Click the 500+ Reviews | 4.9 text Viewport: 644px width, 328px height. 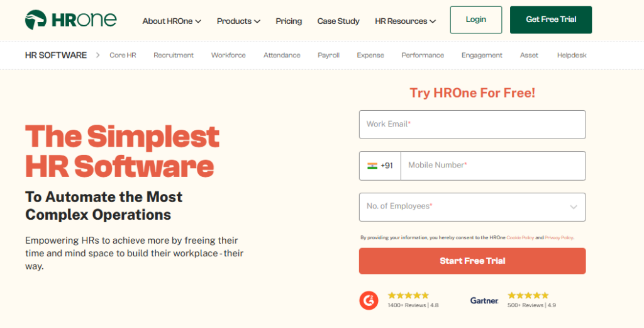click(x=531, y=305)
